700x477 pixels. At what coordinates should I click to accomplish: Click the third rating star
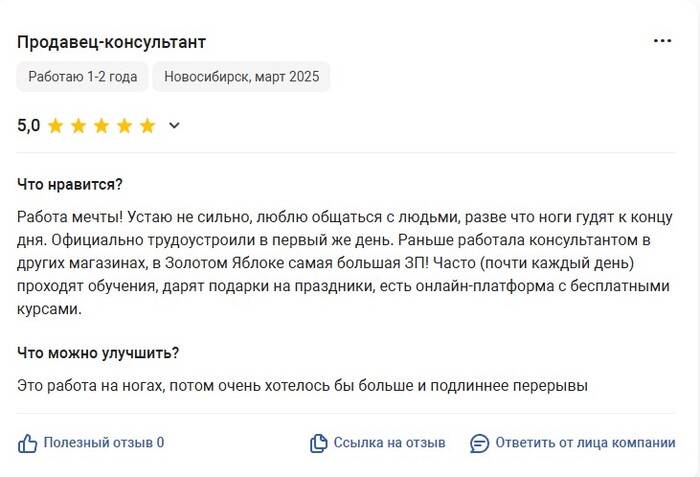pos(101,126)
